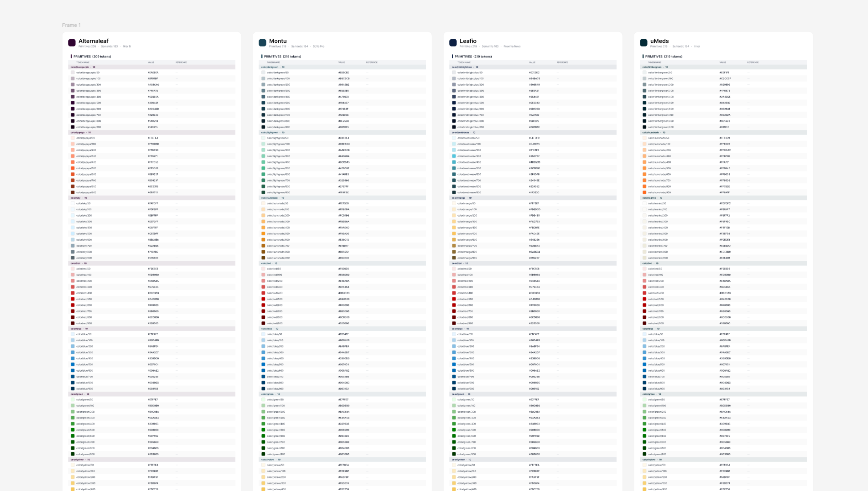Pick the color/seabreeze/300 swatch in Leafio

(x=454, y=156)
